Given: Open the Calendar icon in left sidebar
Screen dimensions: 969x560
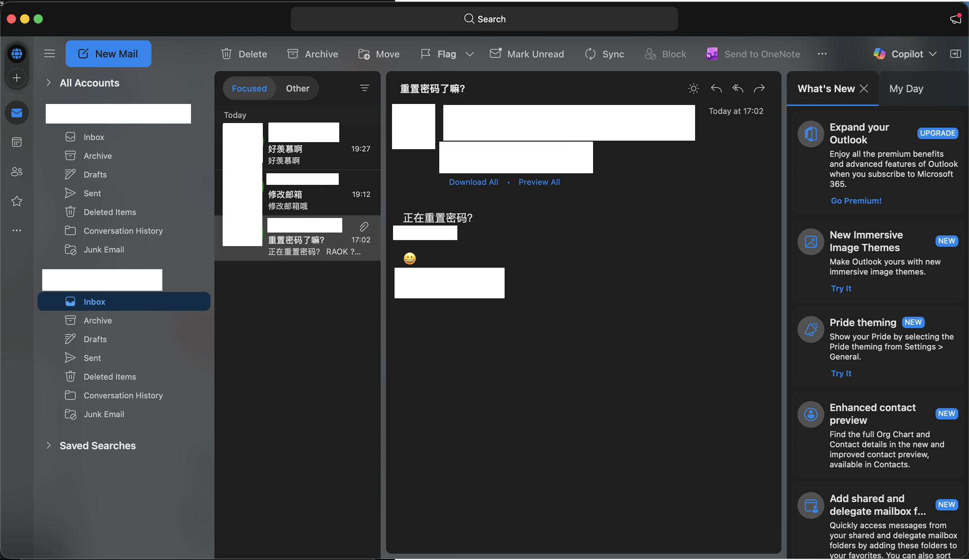Looking at the screenshot, I should (x=17, y=142).
